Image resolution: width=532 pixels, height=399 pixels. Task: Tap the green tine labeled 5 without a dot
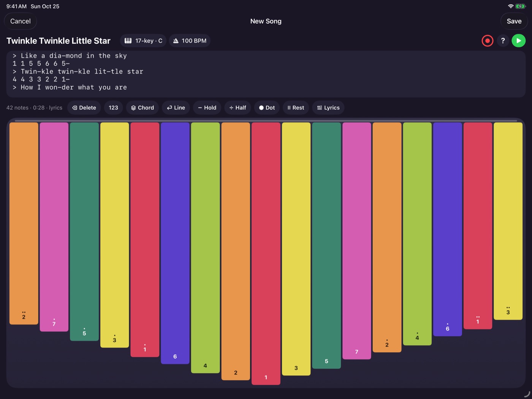pyautogui.click(x=326, y=245)
